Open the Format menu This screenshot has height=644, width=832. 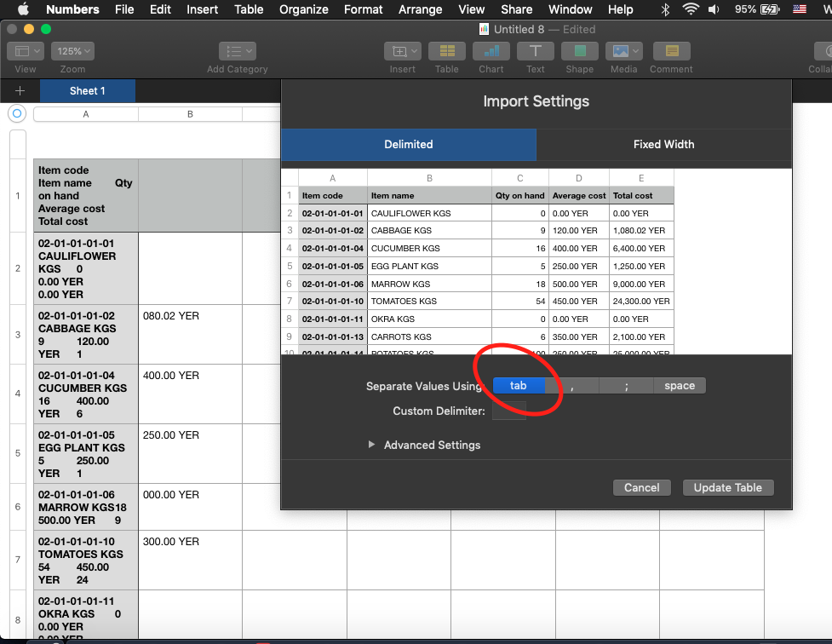coord(363,9)
